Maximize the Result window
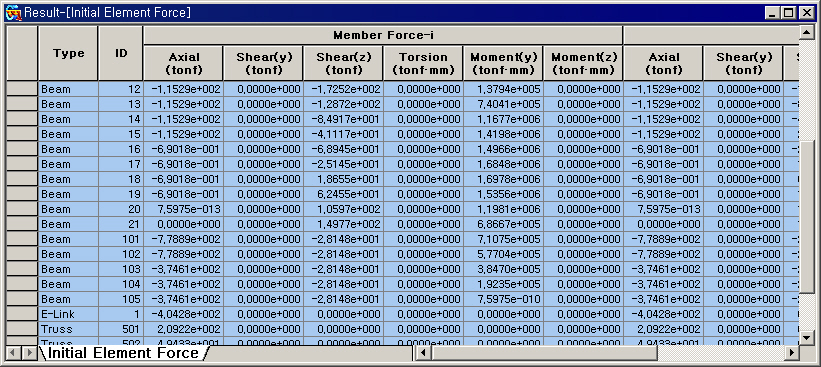The height and width of the screenshot is (367, 821). (x=788, y=13)
